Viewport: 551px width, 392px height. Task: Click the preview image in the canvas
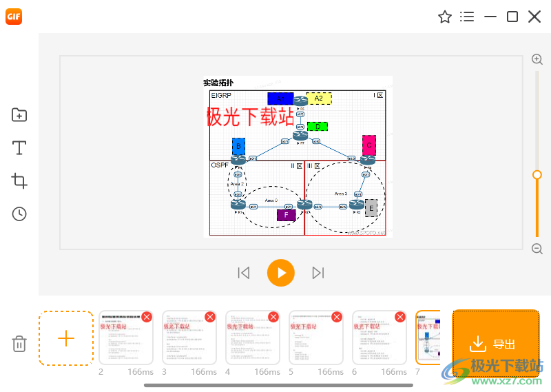(298, 157)
